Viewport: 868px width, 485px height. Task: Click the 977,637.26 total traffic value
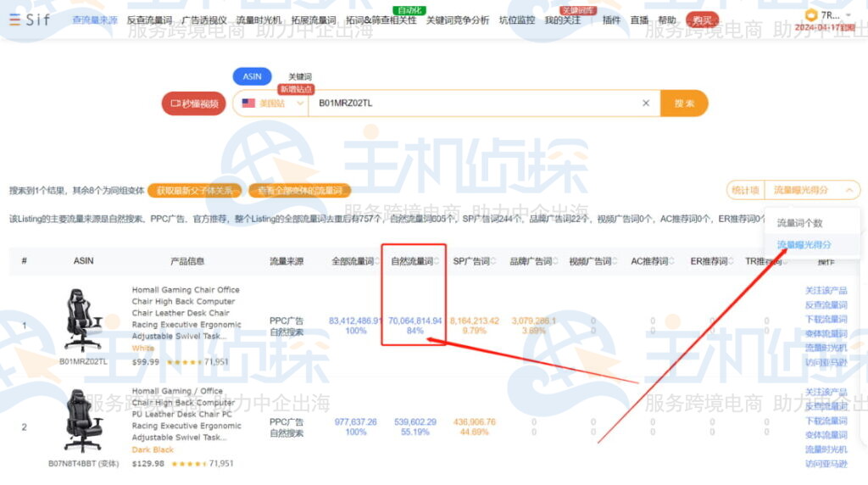[355, 422]
